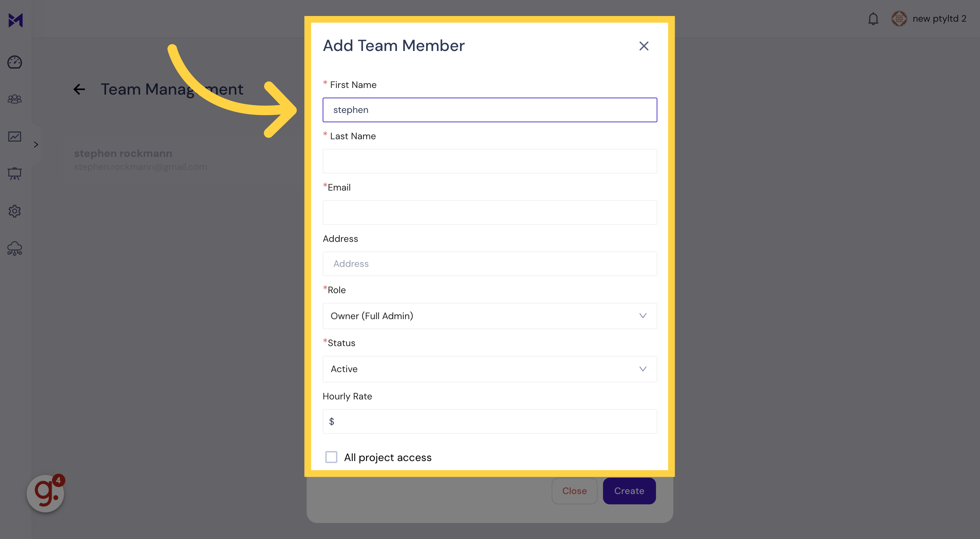Viewport: 980px width, 539px height.
Task: Open the team members icon in sidebar
Action: pos(15,99)
